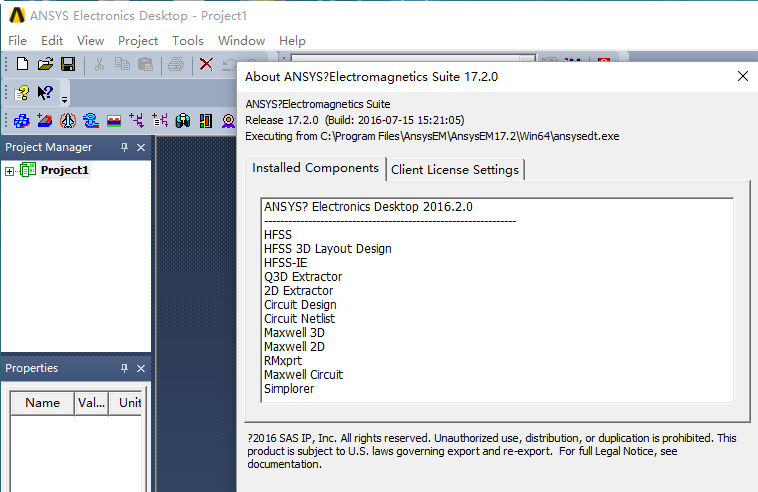Screen dimensions: 758x492
Task: Click 'Maxwell 3D' in the components list
Action: tap(294, 333)
